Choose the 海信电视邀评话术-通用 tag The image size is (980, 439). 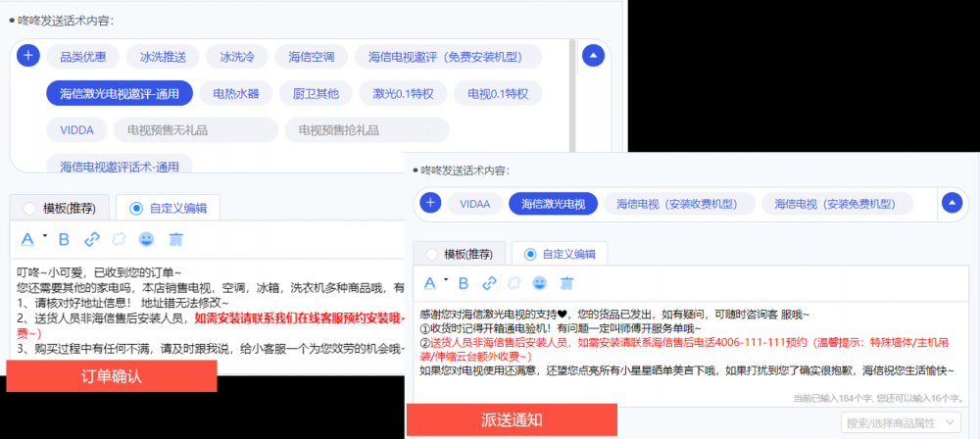(120, 165)
